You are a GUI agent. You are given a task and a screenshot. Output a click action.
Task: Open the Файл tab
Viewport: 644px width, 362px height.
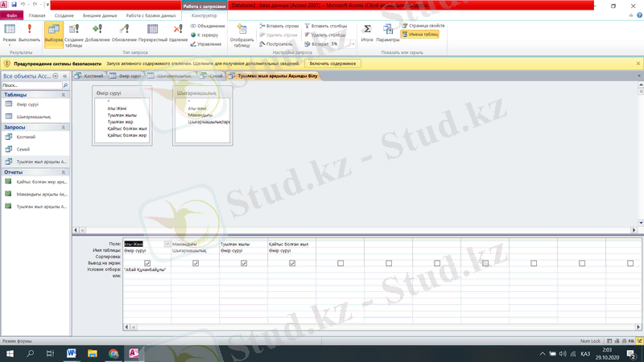(11, 15)
